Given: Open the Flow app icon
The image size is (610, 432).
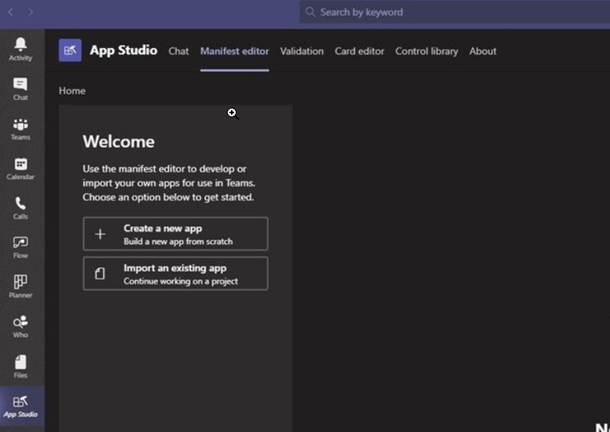Looking at the screenshot, I should click(x=21, y=248).
